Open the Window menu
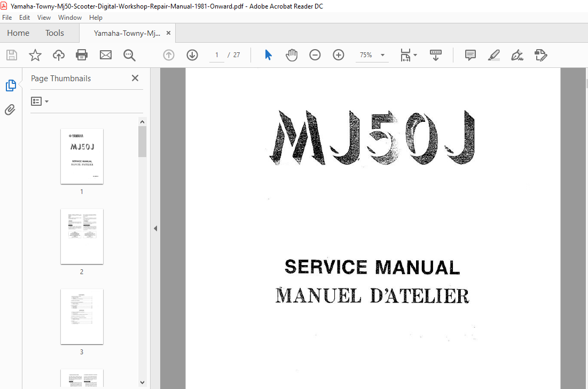588x389 pixels. point(70,18)
